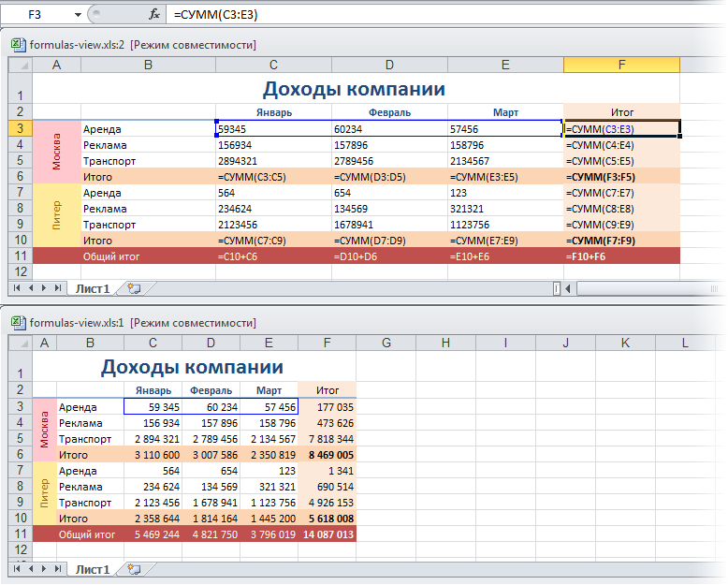Image resolution: width=728 pixels, height=585 pixels.
Task: Open the Name Box dropdown arrow
Action: click(78, 15)
